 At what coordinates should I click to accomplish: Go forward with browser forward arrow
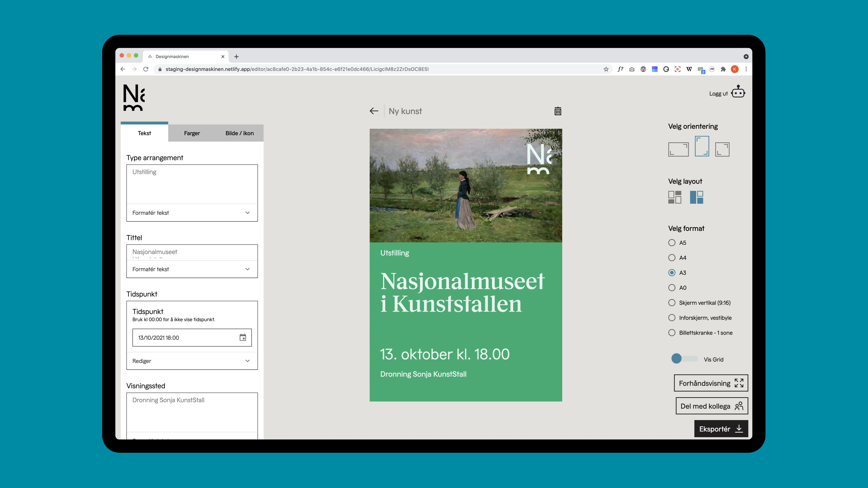pyautogui.click(x=134, y=69)
